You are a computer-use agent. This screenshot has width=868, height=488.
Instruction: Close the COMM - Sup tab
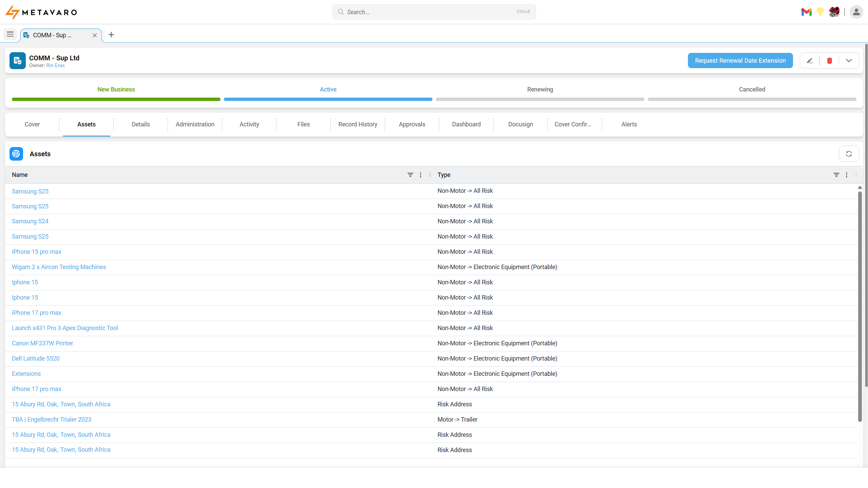click(95, 35)
